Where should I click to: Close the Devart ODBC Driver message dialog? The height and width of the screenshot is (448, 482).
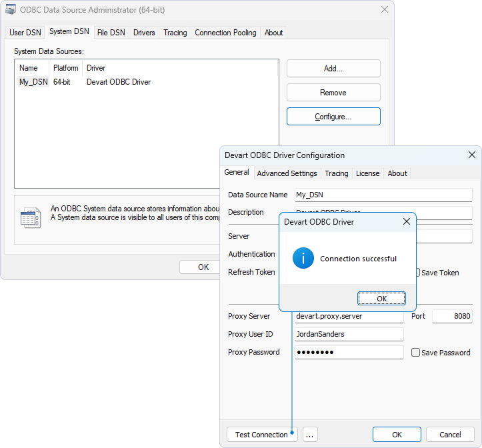407,221
